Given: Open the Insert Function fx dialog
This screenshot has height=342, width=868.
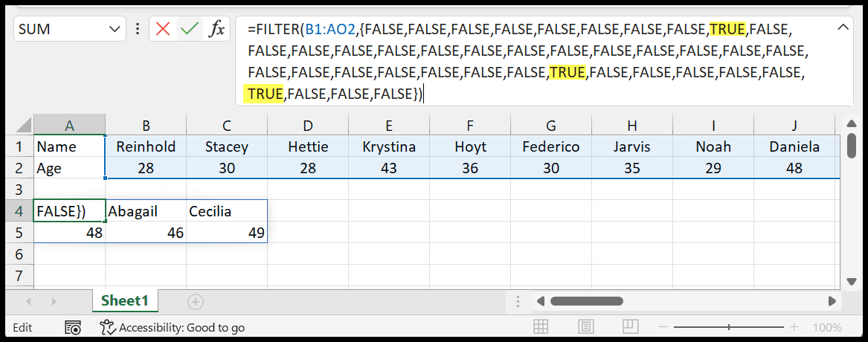Looking at the screenshot, I should 216,29.
